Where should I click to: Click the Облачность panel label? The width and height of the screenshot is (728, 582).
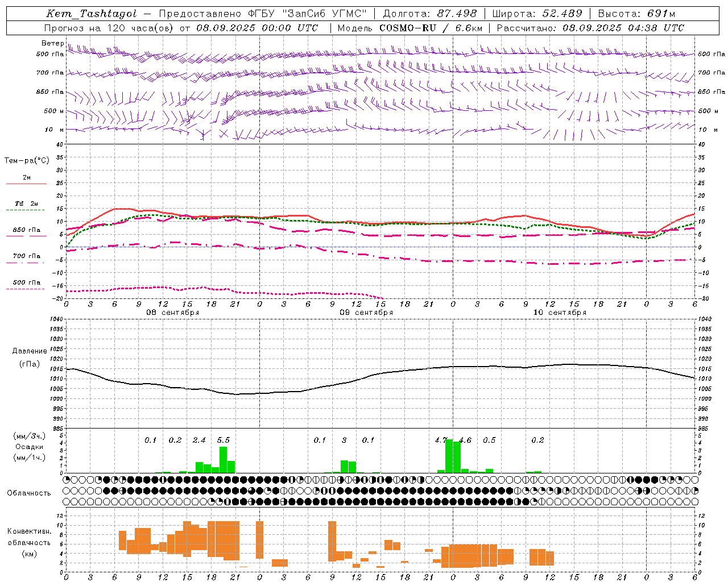coord(29,493)
